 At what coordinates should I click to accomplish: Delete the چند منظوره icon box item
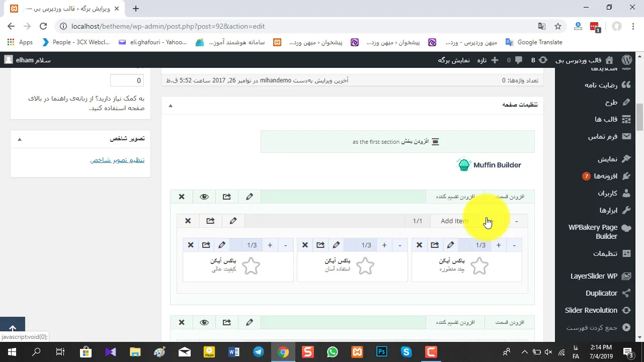click(419, 245)
